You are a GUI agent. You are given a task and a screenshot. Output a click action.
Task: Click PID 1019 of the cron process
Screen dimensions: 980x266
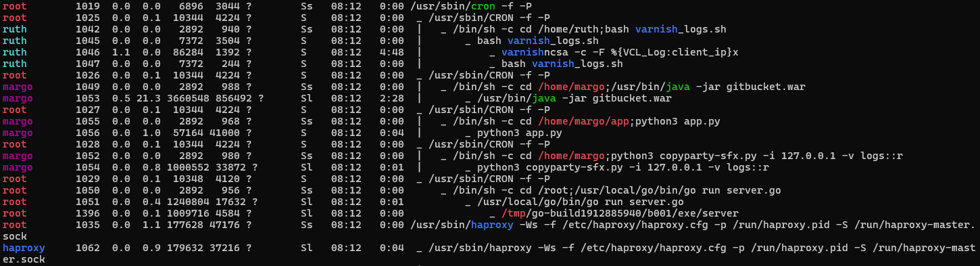coord(88,7)
